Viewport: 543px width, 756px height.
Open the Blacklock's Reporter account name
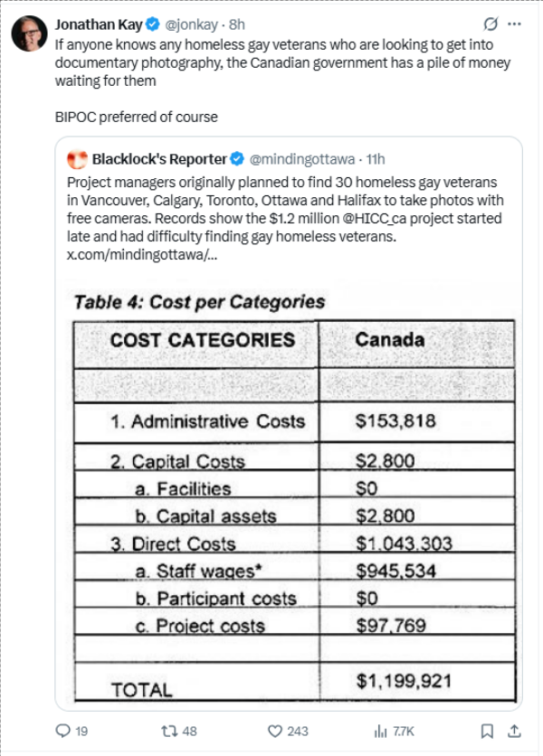tap(158, 159)
